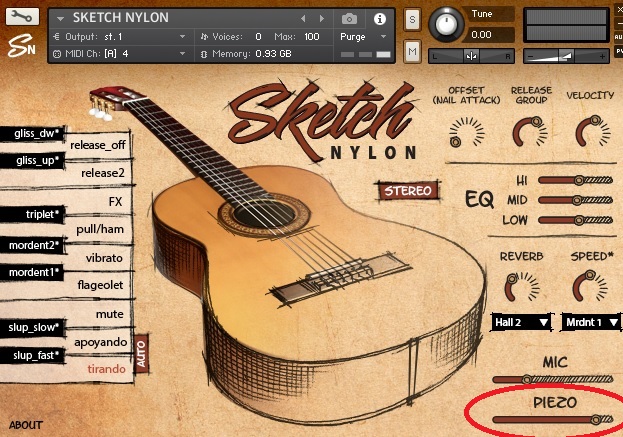Toggle the slup_slow* key switch
623x437 pixels.
[33, 328]
